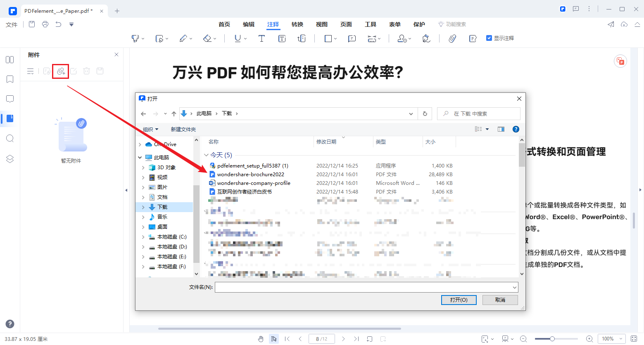The image size is (644, 345).
Task: Click the add attachment paperclip icon
Action: (x=60, y=71)
